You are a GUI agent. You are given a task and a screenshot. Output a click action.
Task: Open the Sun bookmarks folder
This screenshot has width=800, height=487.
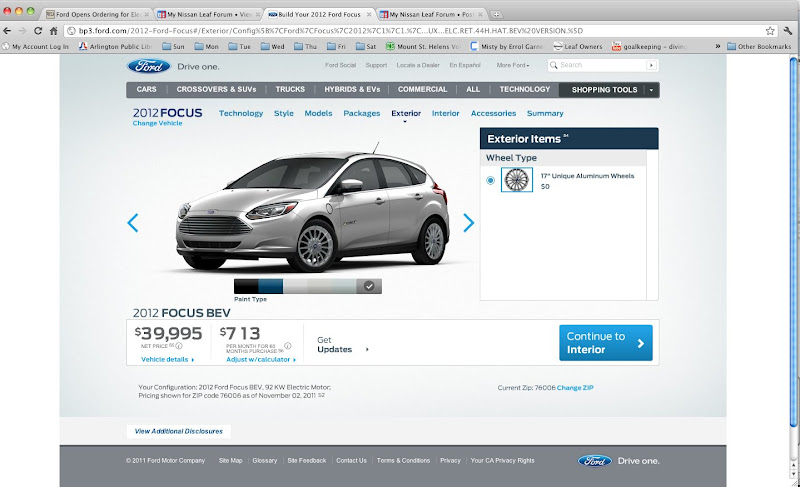[x=173, y=46]
